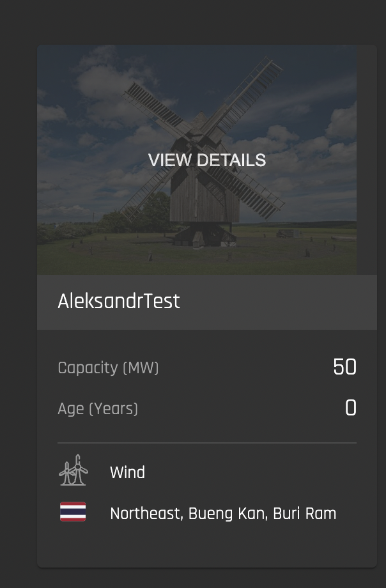Screen dimensions: 386x588
Task: Click location text Northeast, Bueng Kan, Buri Ram
Action: (x=223, y=513)
